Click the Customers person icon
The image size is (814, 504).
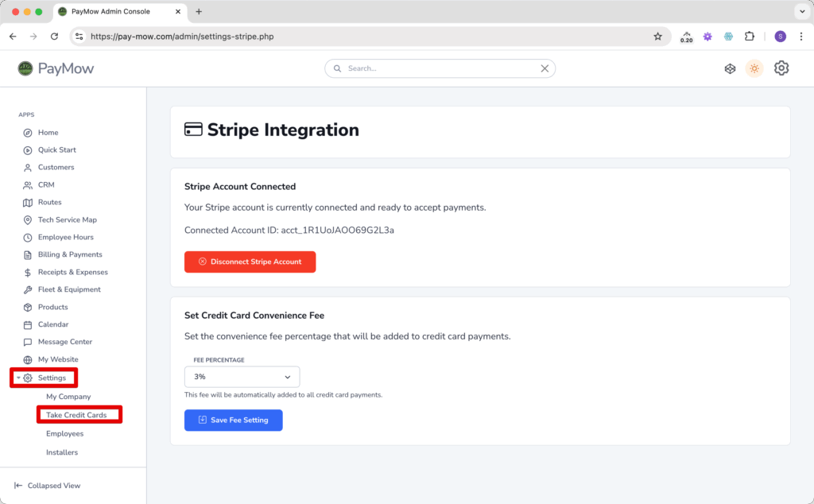28,168
